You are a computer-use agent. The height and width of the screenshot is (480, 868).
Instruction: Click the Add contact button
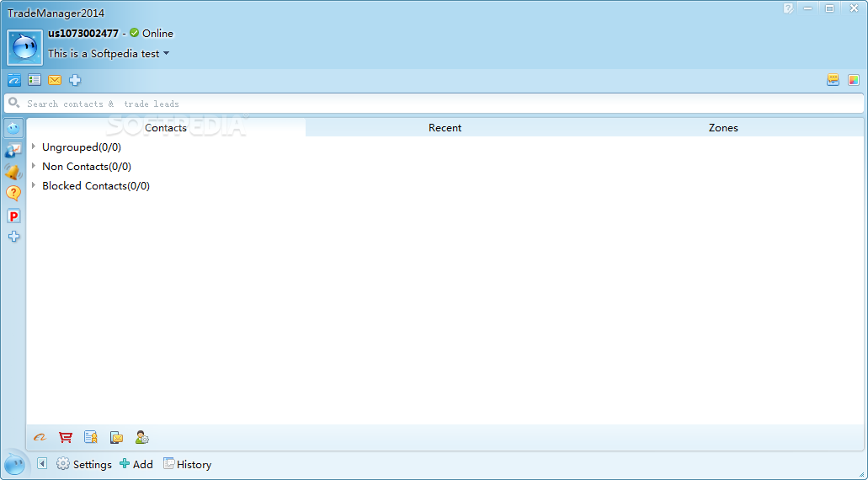click(136, 464)
